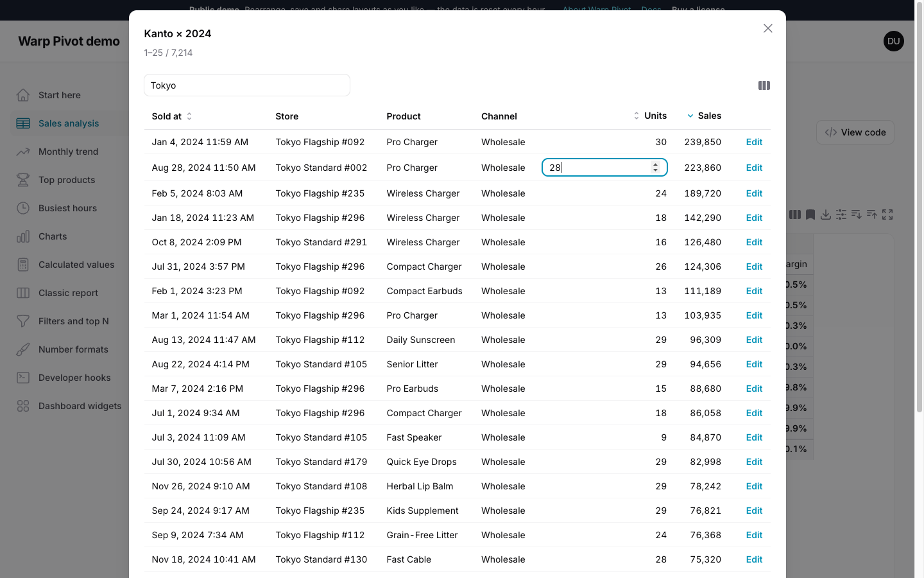Click the download icon in background pivot toolbar
This screenshot has height=578, width=924.
pyautogui.click(x=826, y=215)
